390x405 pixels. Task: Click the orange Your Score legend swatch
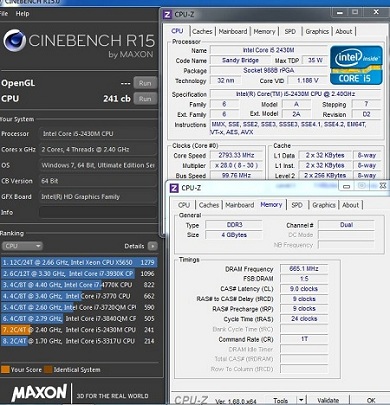point(5,369)
